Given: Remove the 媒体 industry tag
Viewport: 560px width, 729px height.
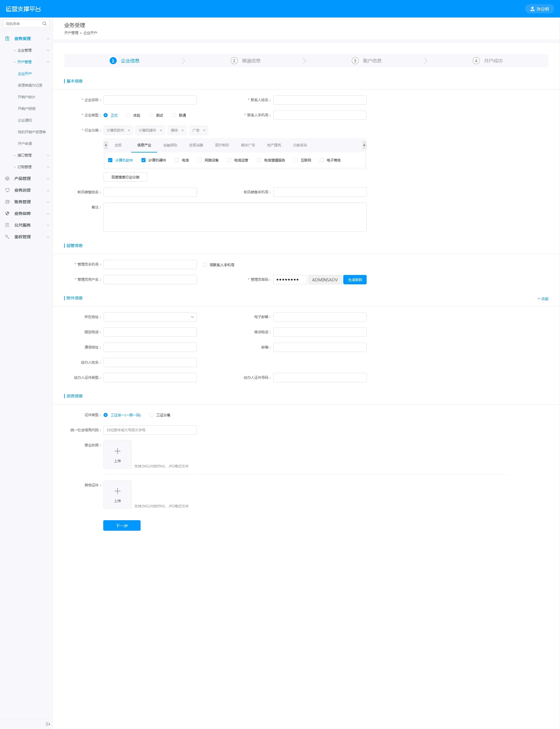Looking at the screenshot, I should pyautogui.click(x=182, y=131).
